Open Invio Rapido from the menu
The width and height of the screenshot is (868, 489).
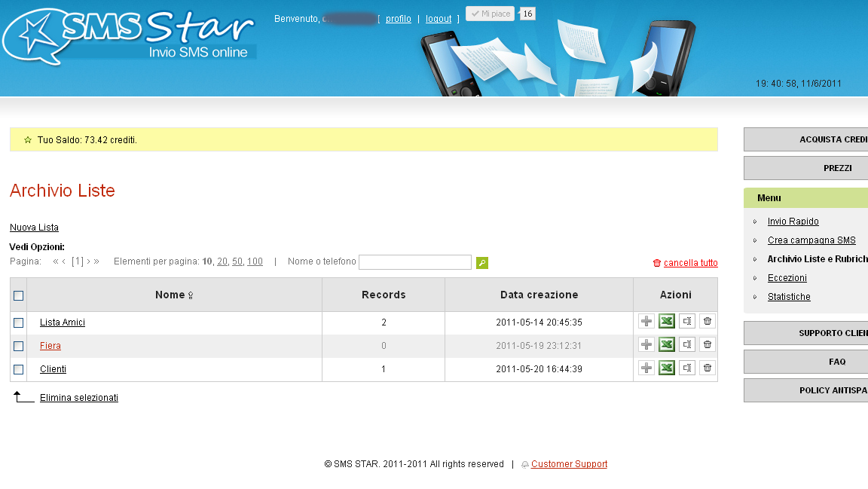tap(793, 222)
